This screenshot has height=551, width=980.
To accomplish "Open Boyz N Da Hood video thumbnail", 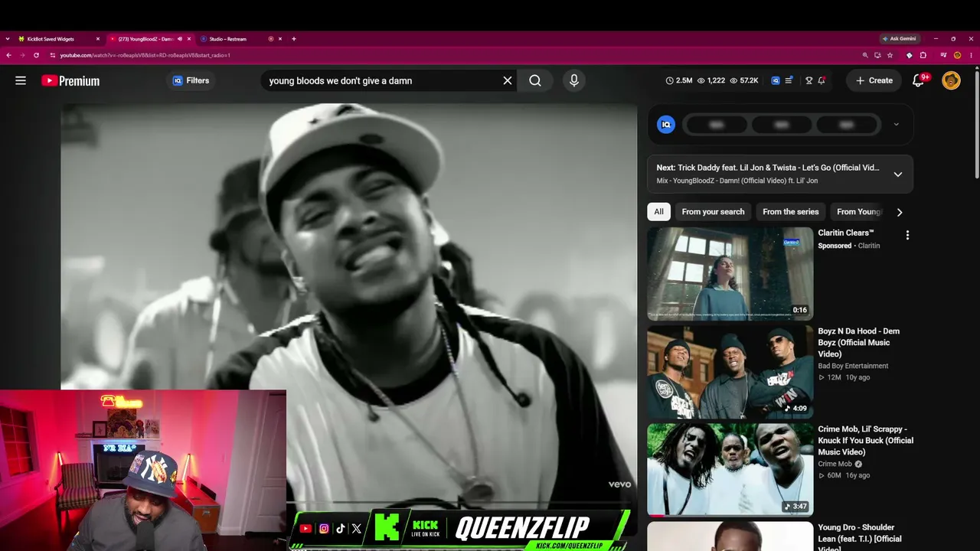I will 730,371.
